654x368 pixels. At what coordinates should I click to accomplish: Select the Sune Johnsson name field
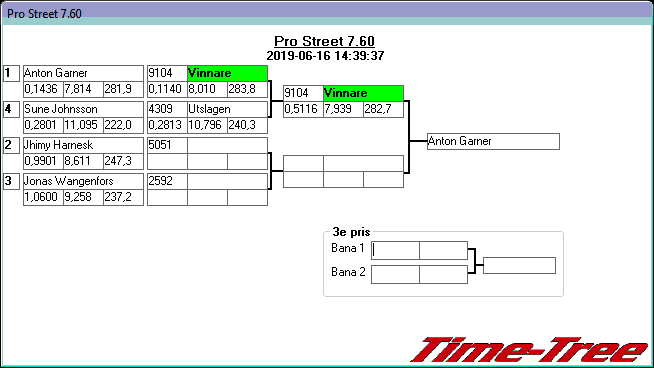(x=83, y=109)
